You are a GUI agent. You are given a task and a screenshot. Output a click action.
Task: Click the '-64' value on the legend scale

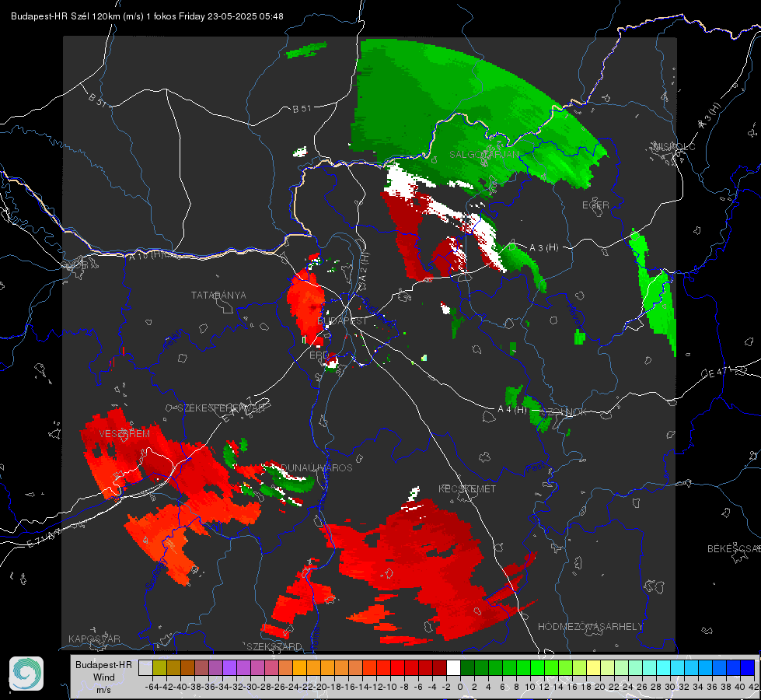[152, 687]
